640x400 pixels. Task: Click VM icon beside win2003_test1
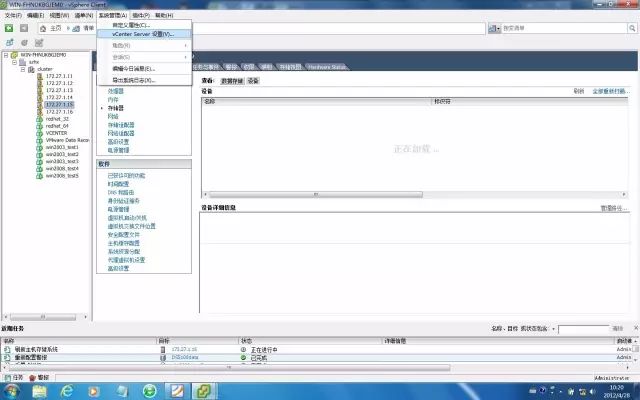pyautogui.click(x=40, y=147)
